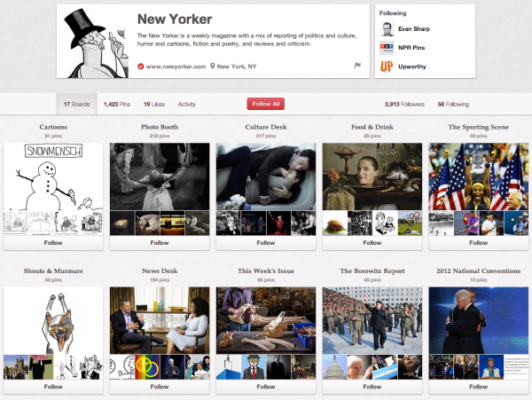Click the Upworthy logo icon
The width and height of the screenshot is (532, 400).
pyautogui.click(x=387, y=66)
